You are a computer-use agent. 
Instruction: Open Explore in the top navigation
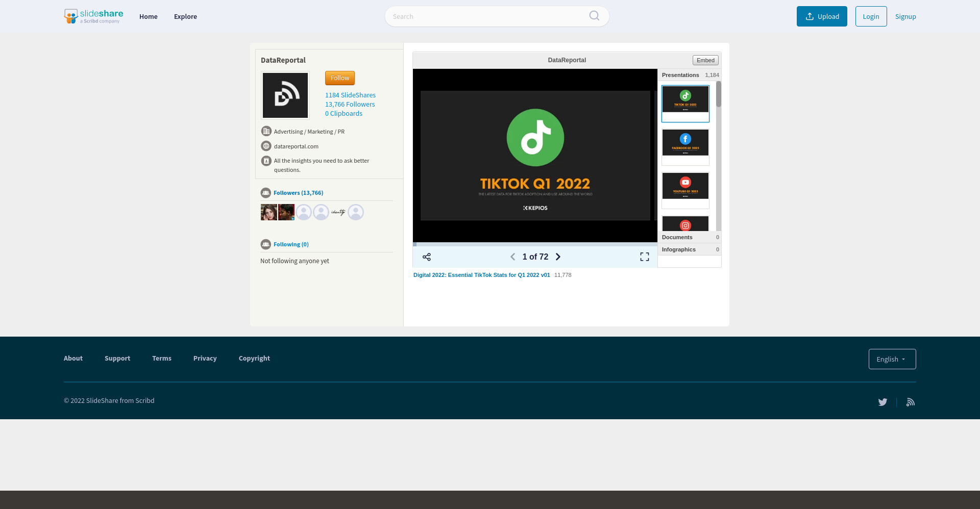point(185,16)
